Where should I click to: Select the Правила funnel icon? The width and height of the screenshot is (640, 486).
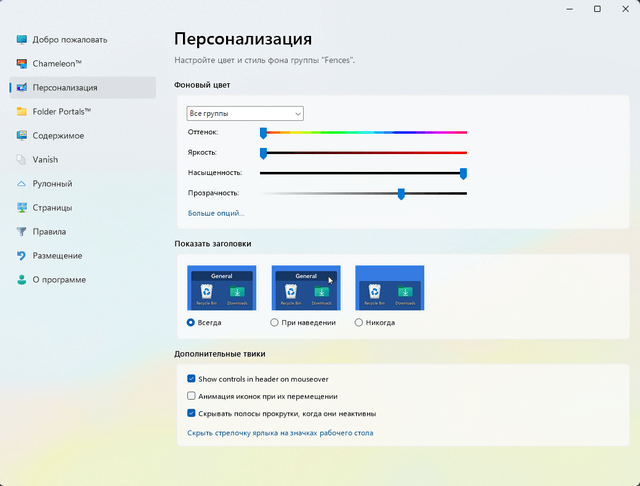[22, 232]
